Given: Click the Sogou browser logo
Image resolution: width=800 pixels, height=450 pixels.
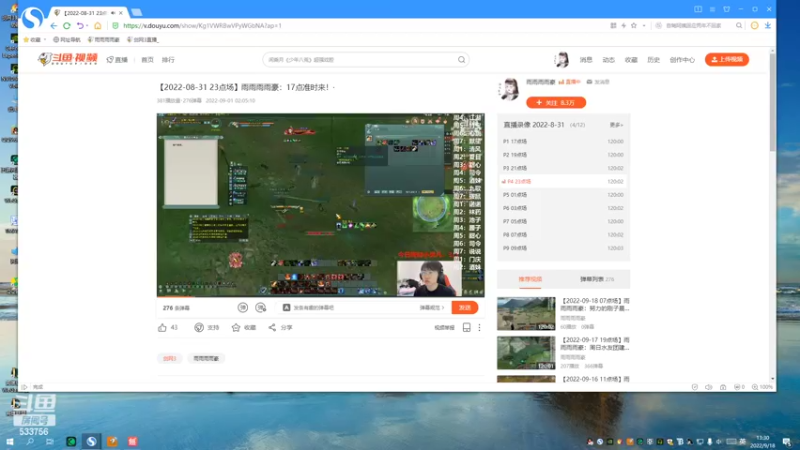Looking at the screenshot, I should (x=33, y=18).
